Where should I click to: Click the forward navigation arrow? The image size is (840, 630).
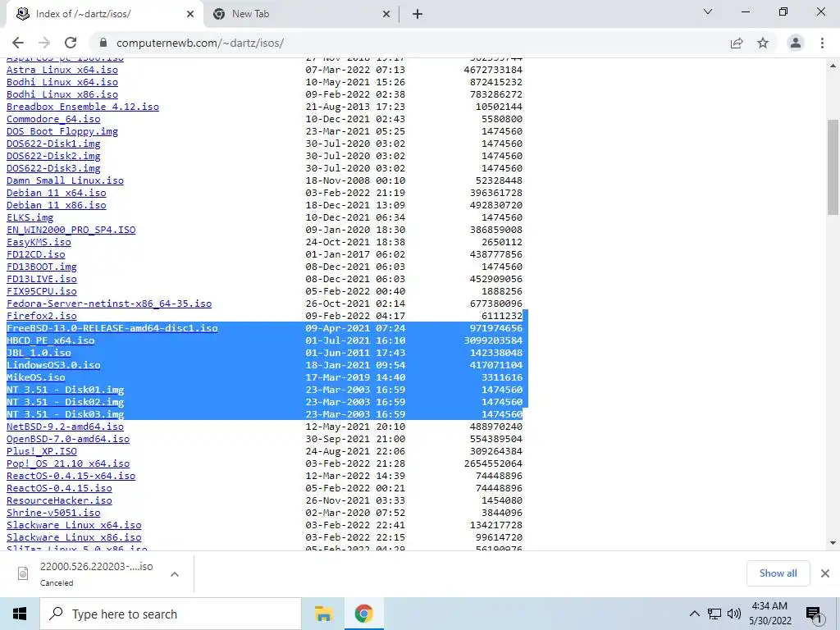pyautogui.click(x=44, y=43)
